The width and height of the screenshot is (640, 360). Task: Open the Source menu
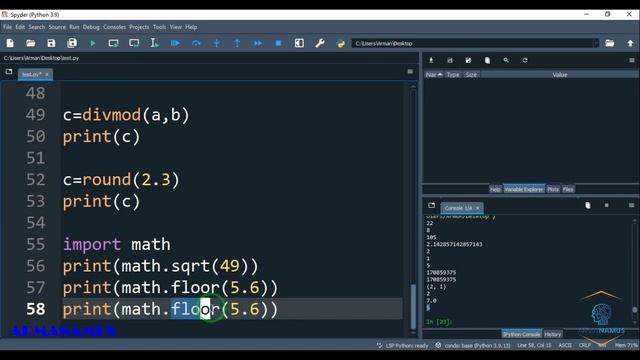tap(57, 27)
